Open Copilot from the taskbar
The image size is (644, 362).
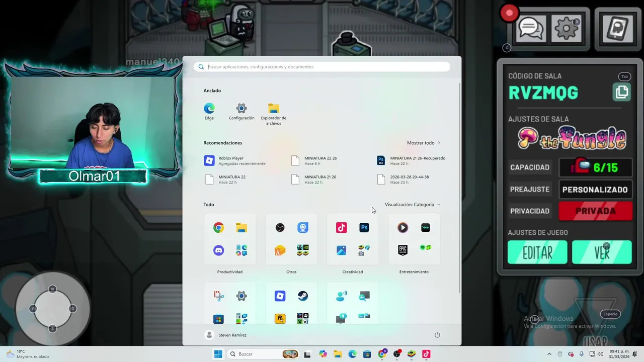323,354
